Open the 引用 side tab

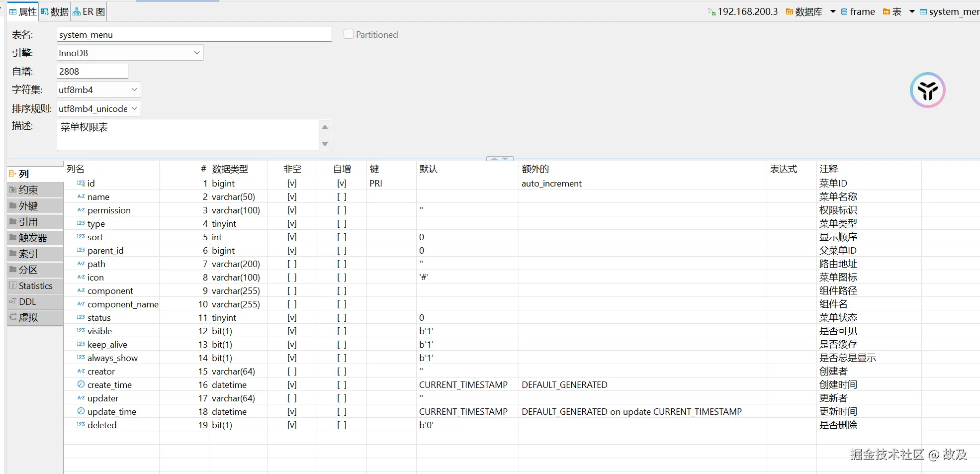tap(35, 222)
